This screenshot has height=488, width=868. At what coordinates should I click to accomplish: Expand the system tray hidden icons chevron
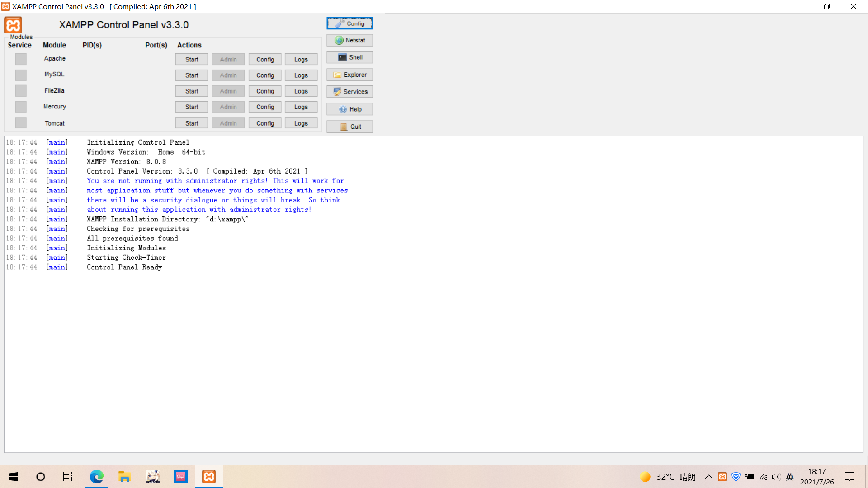pos(708,477)
